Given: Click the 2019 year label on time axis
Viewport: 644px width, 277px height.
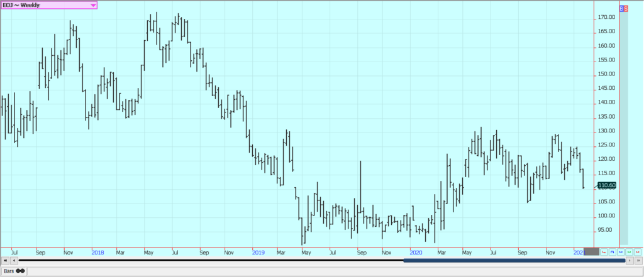Looking at the screenshot, I should pyautogui.click(x=258, y=253).
